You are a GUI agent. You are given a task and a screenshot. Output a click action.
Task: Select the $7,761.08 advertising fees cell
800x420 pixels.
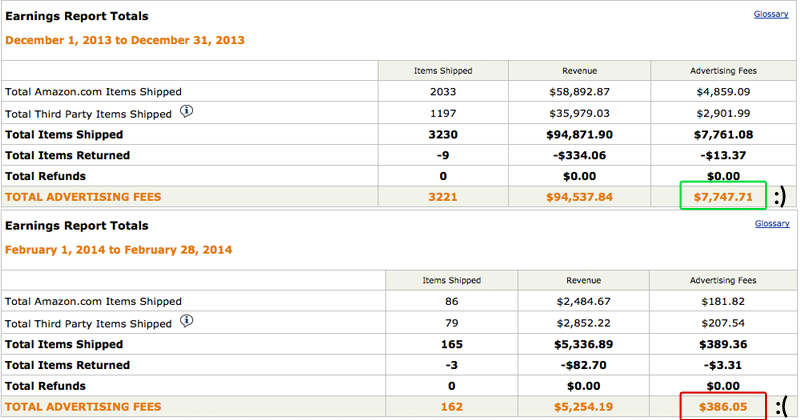(x=723, y=135)
